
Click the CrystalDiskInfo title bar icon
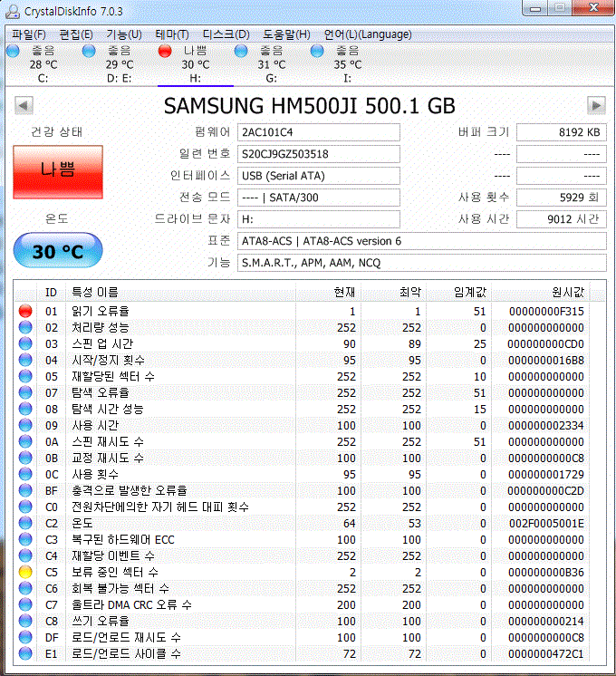[x=13, y=11]
